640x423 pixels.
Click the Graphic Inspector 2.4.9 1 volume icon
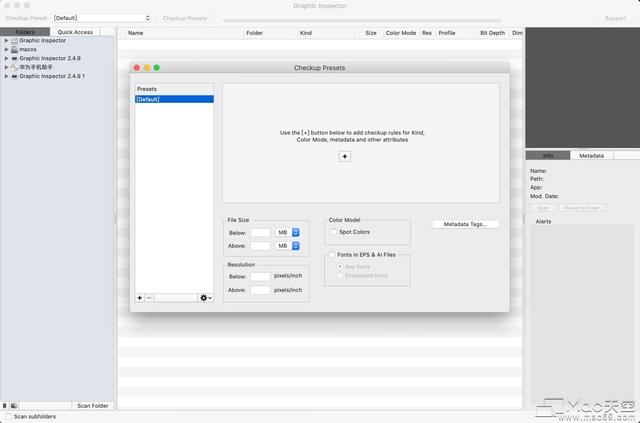(x=14, y=76)
